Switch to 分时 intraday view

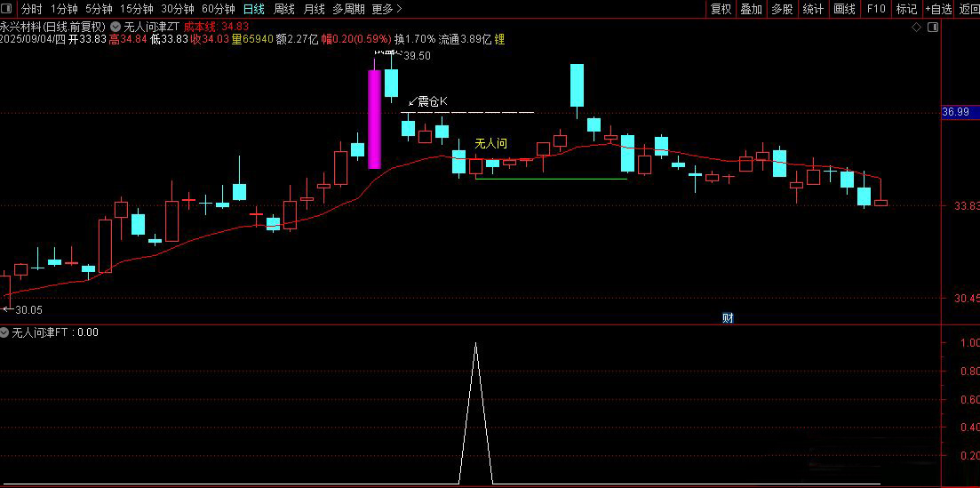31,9
